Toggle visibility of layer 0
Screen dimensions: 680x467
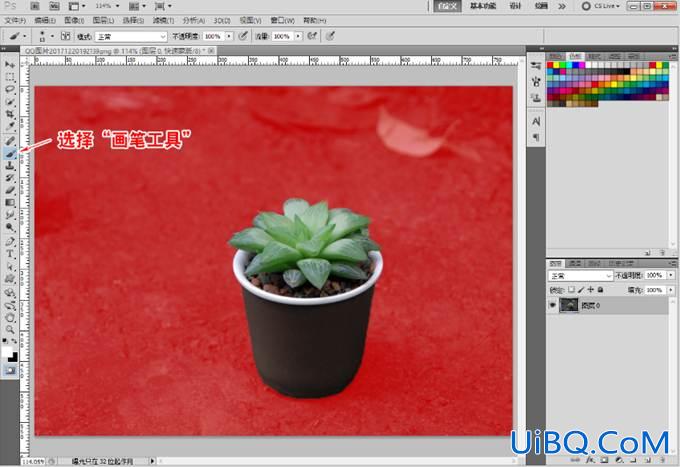[x=552, y=305]
